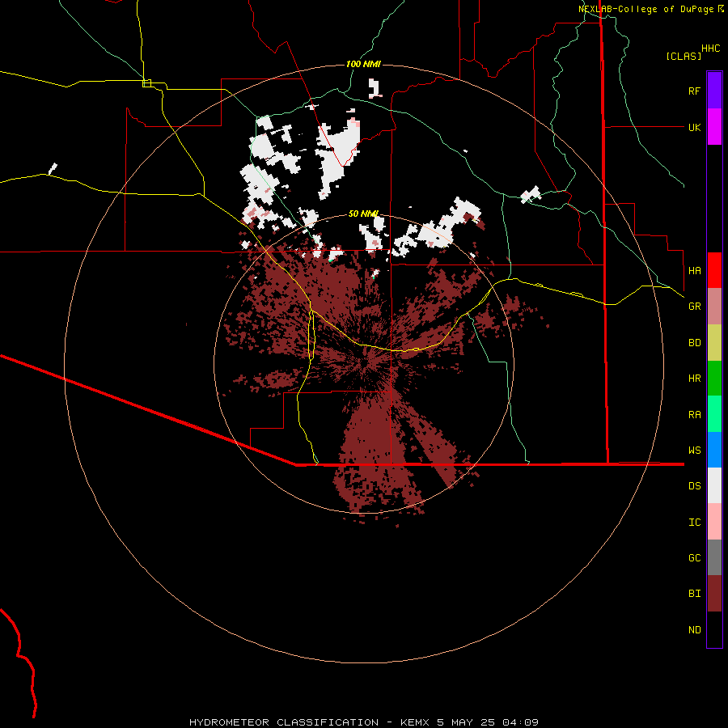The height and width of the screenshot is (728, 728).
Task: Click the NEXLAB-College of DuPage text
Action: (x=645, y=9)
